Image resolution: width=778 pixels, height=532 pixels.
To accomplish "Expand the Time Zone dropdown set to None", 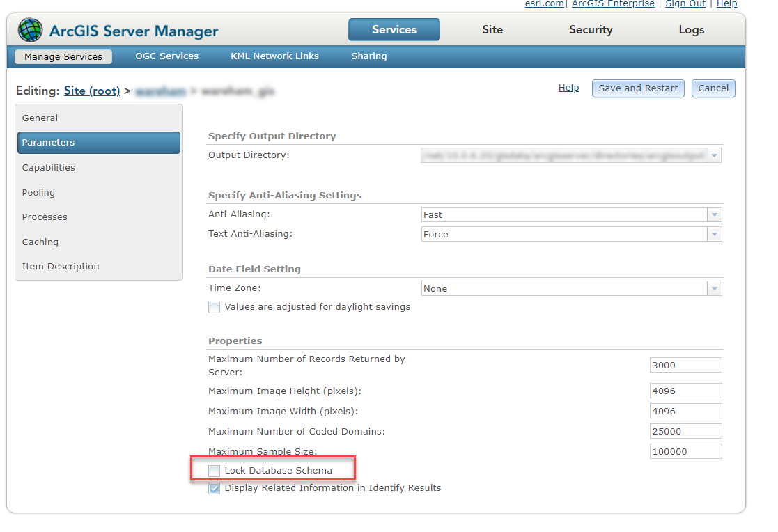I will tap(713, 288).
